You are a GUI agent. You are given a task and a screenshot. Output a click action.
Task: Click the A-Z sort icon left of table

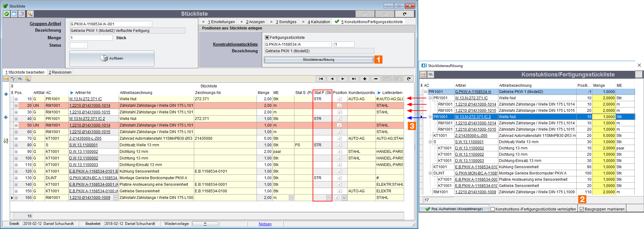tap(6, 141)
